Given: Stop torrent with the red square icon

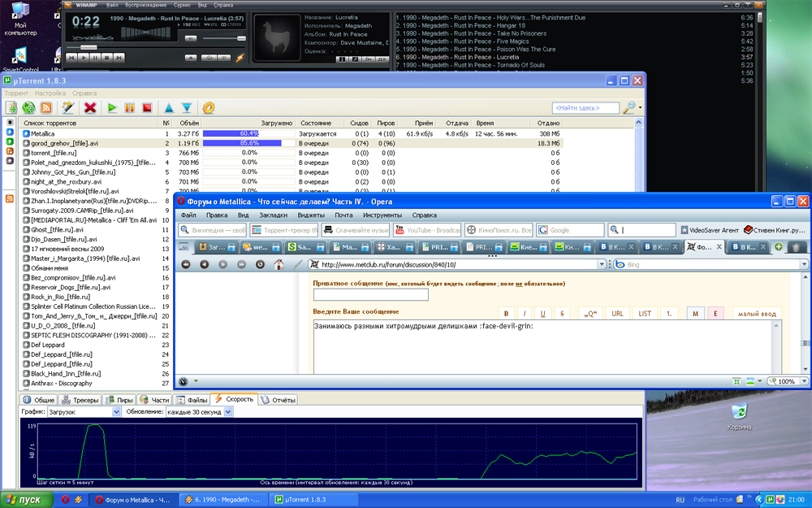Looking at the screenshot, I should [147, 107].
